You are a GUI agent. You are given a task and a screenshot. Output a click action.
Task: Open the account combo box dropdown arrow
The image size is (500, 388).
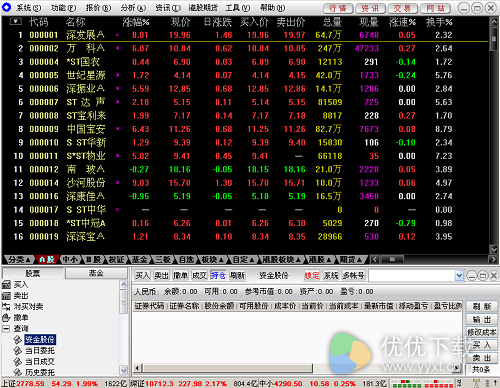pyautogui.click(x=459, y=276)
